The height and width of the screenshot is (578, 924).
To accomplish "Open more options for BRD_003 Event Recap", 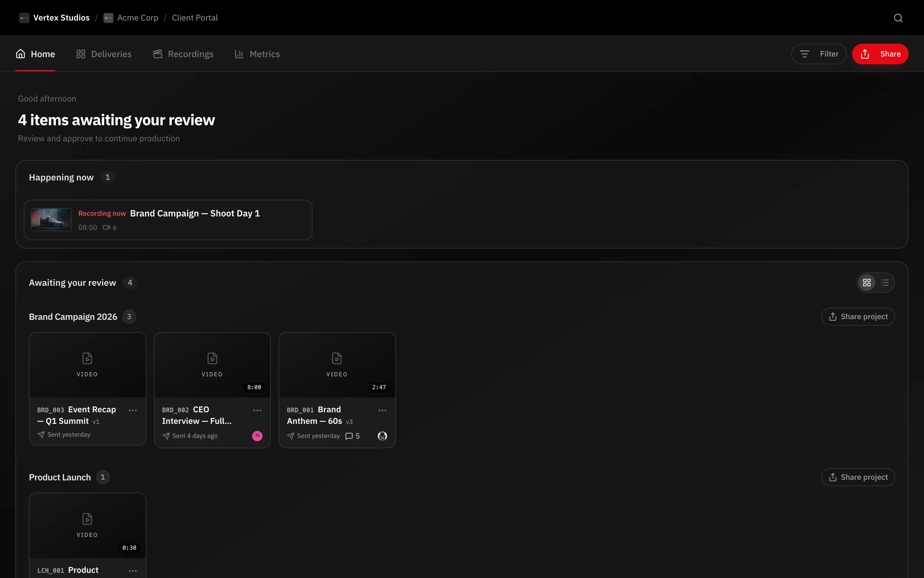I will [133, 410].
